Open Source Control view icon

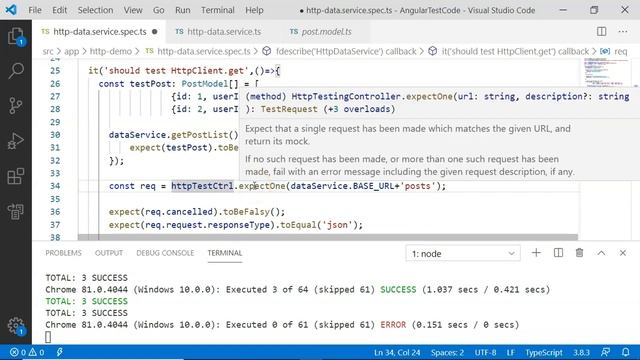coord(16,106)
